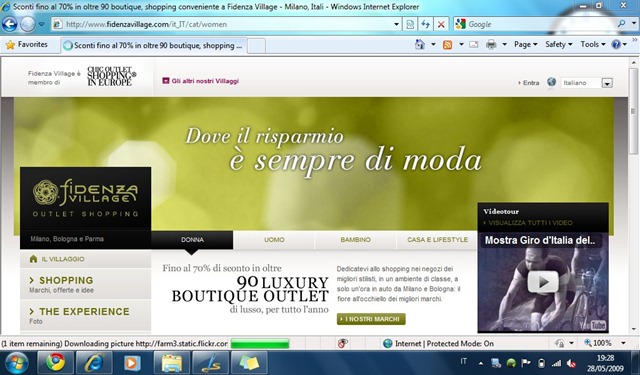Expand the Print options dropdown arrow
Screen dimensions: 640x375
coord(504,44)
